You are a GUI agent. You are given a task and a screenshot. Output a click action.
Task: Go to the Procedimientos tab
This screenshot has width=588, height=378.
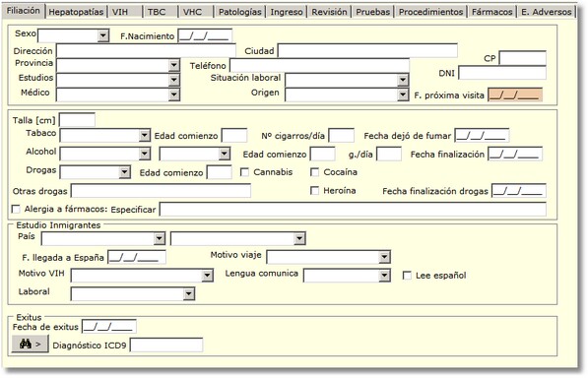[430, 12]
